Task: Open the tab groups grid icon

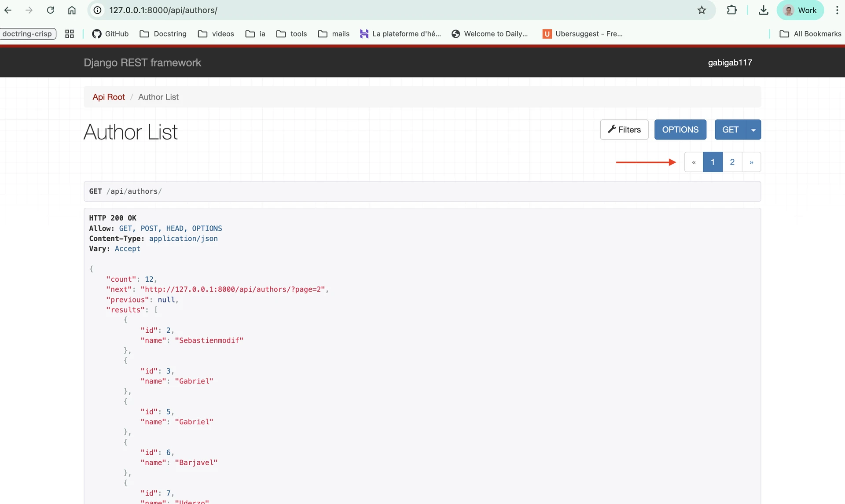Action: tap(70, 34)
